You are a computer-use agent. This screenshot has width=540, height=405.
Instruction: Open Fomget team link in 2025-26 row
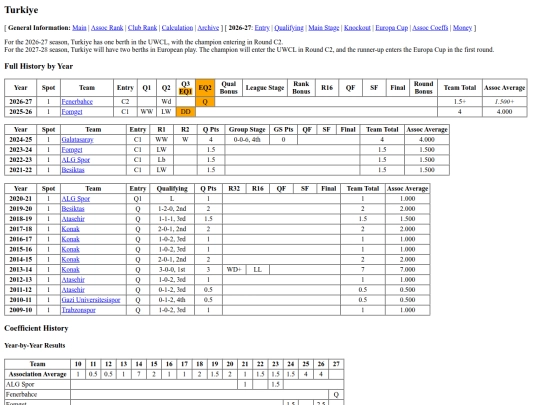(72, 112)
